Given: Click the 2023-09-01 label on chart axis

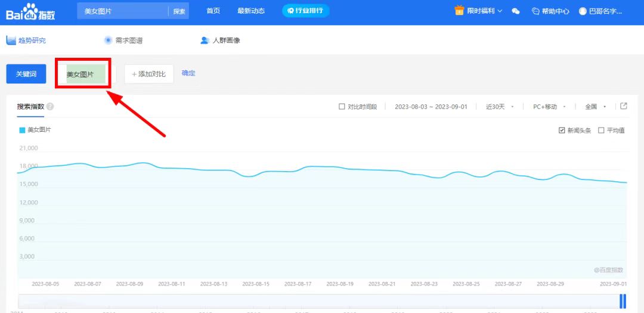Looking at the screenshot, I should click(x=613, y=284).
